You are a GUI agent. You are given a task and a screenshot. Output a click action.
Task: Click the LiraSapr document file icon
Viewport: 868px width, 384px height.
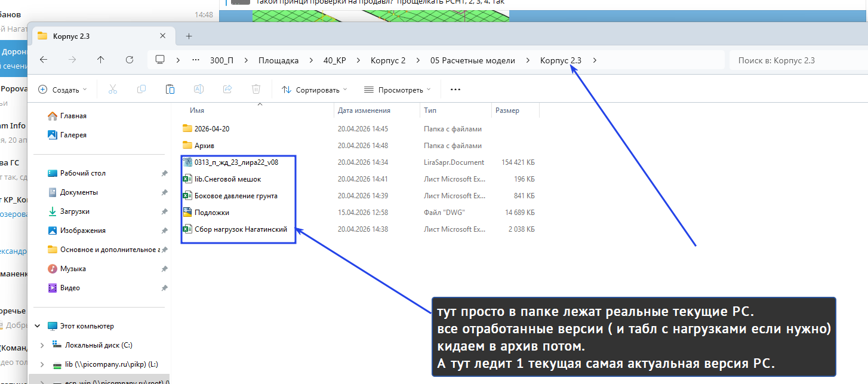187,162
